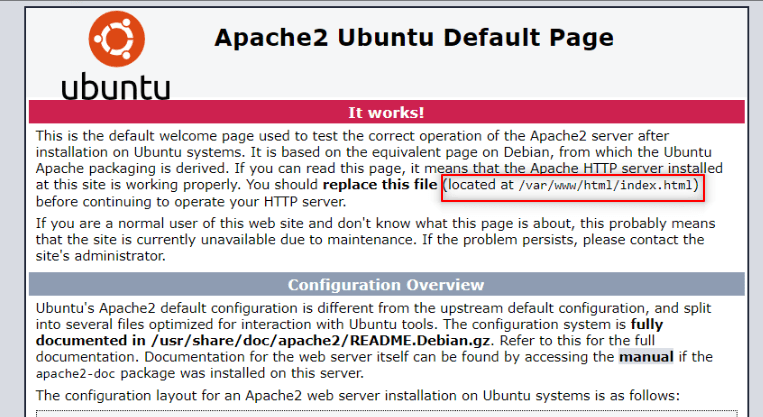
Task: Click the 'site's administrator.' text
Action: click(x=101, y=256)
